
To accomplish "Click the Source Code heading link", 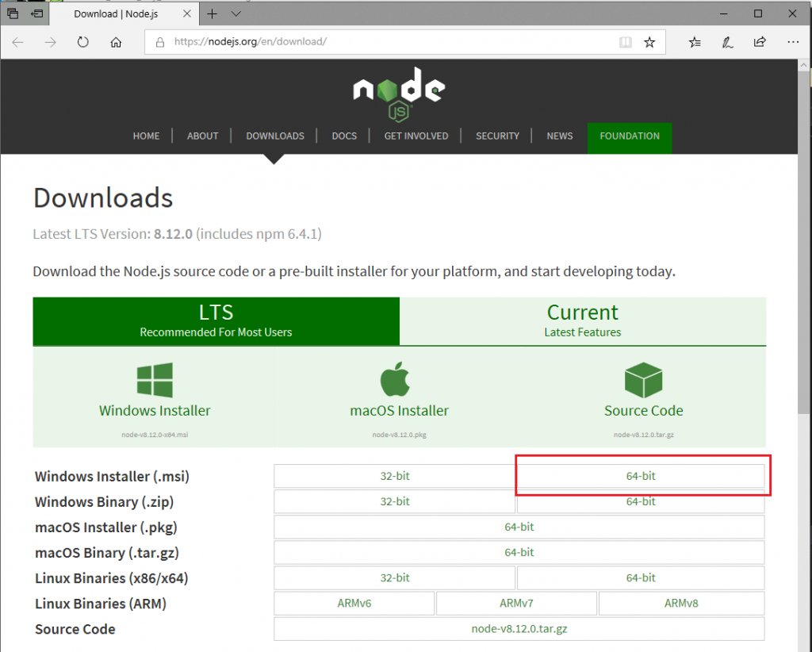I will [x=644, y=411].
